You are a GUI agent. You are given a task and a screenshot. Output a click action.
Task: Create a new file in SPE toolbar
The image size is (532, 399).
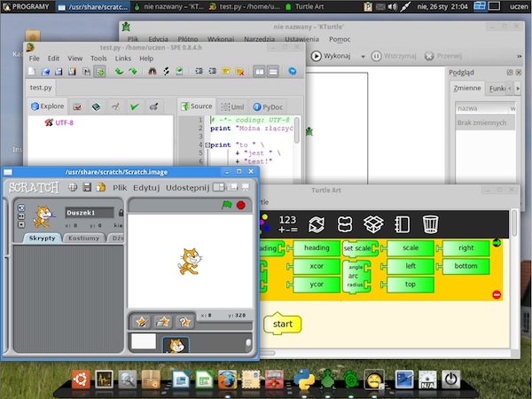(x=32, y=71)
